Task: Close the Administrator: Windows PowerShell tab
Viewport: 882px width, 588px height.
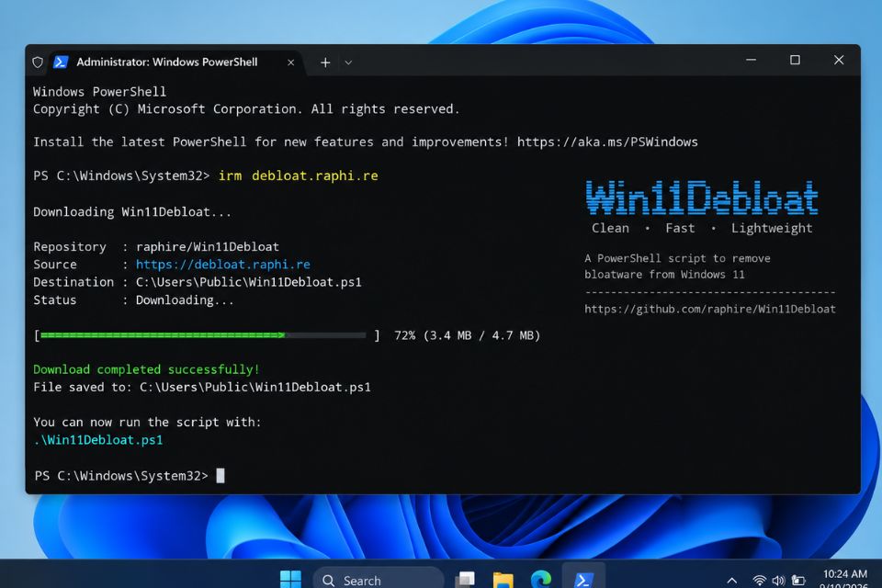Action: [x=291, y=62]
